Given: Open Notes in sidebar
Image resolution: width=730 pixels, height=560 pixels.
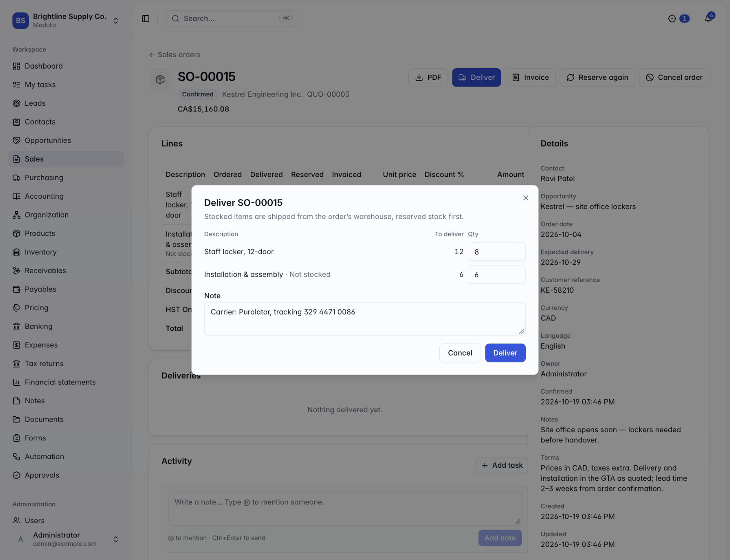Looking at the screenshot, I should [x=66, y=400].
